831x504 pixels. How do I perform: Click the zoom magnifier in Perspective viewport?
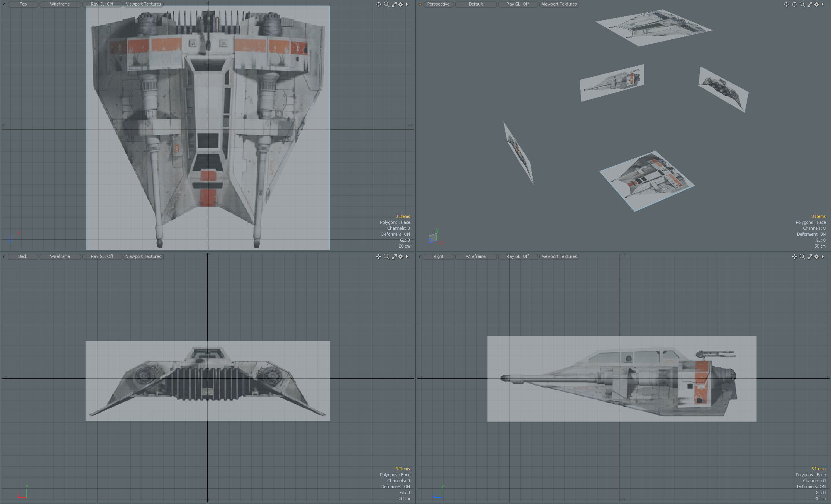(802, 4)
